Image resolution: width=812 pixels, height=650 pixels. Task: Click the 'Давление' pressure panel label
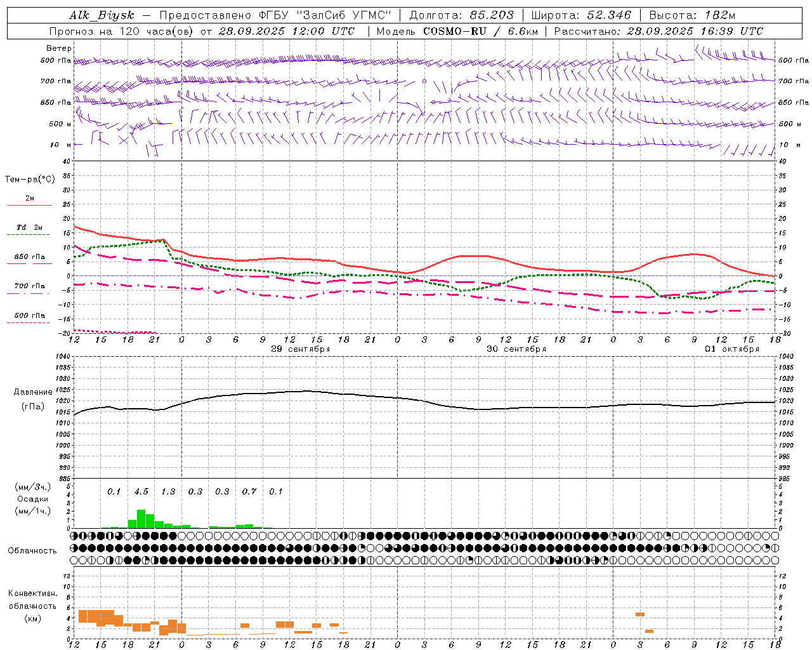(x=33, y=392)
